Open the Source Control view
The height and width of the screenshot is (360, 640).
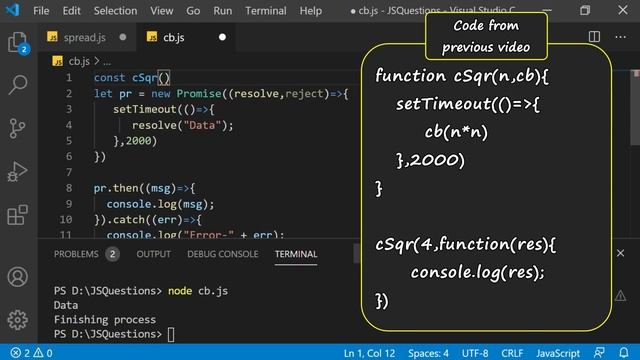click(17, 129)
